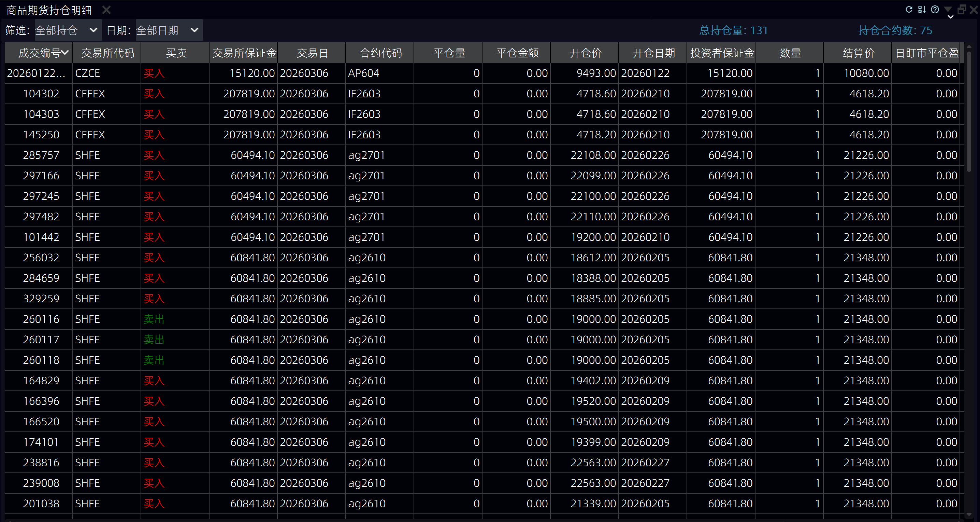Open the 日期 全部日期 dropdown

click(169, 30)
